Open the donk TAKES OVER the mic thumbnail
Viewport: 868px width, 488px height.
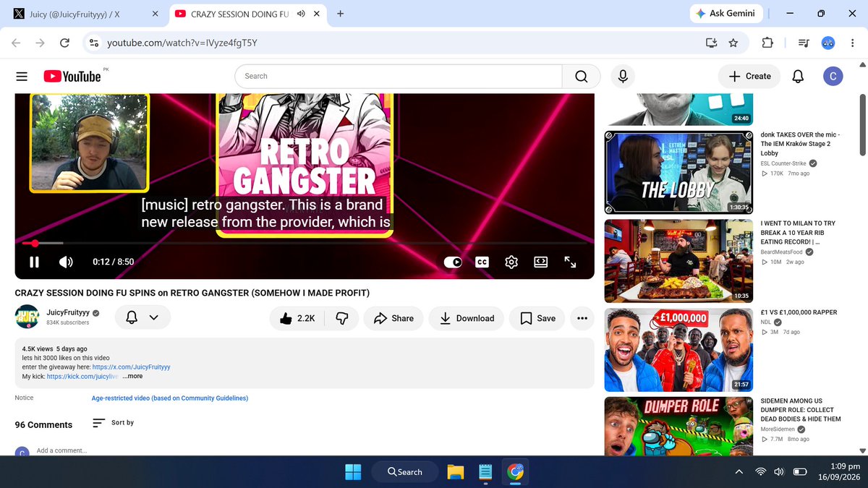pyautogui.click(x=679, y=172)
